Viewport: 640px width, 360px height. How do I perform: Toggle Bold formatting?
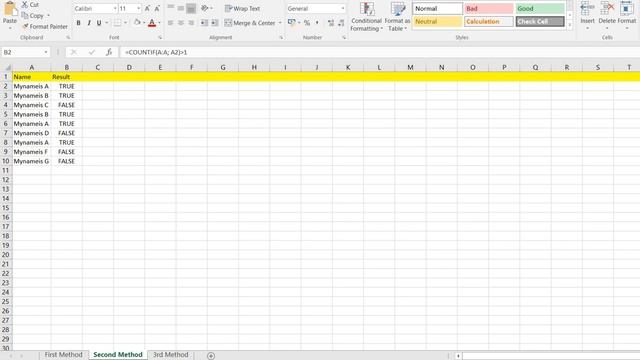coord(78,23)
